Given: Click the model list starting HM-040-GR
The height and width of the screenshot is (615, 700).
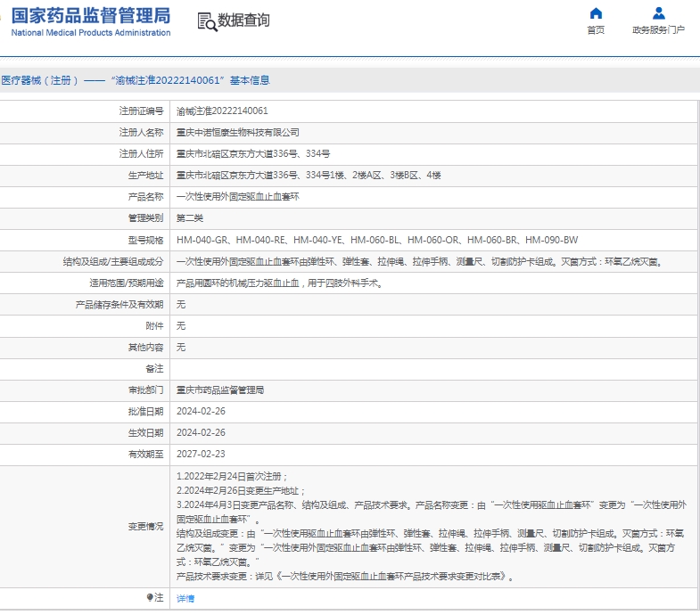Looking at the screenshot, I should 377,240.
